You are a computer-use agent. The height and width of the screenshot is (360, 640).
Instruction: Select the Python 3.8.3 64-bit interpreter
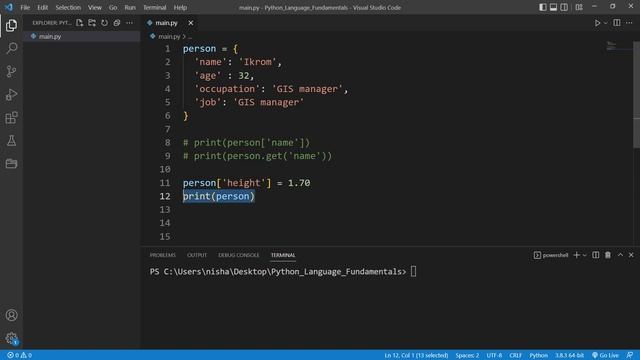click(569, 355)
